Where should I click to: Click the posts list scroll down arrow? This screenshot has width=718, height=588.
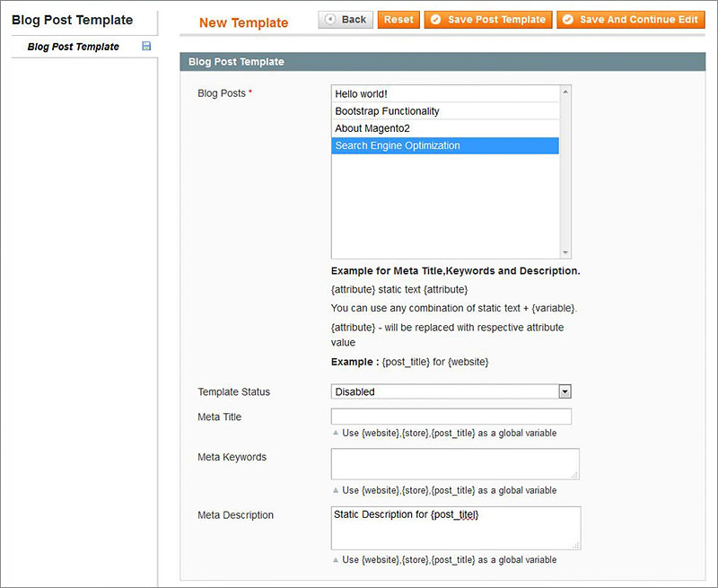(x=565, y=253)
